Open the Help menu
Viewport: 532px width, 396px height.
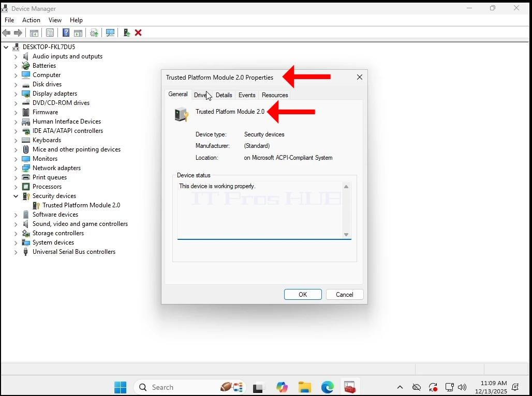(76, 20)
